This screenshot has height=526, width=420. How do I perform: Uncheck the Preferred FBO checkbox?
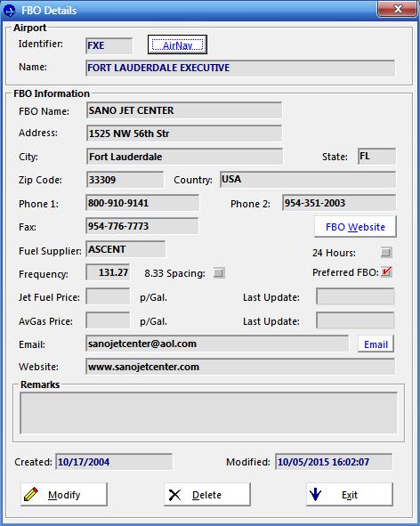(386, 272)
